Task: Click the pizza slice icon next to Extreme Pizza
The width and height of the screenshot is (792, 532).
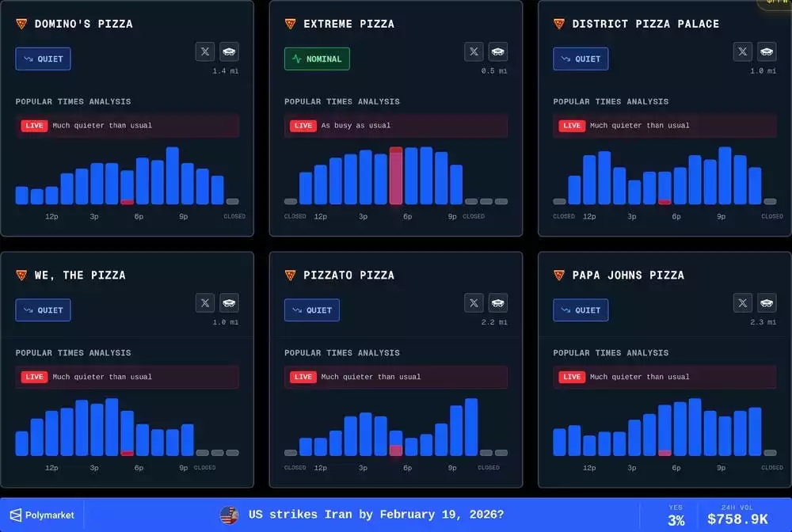Action: [290, 24]
